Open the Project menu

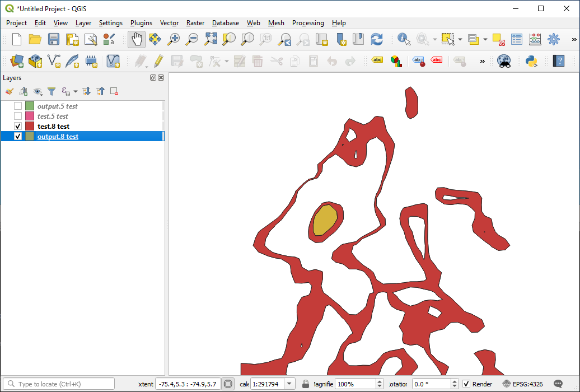(x=16, y=23)
